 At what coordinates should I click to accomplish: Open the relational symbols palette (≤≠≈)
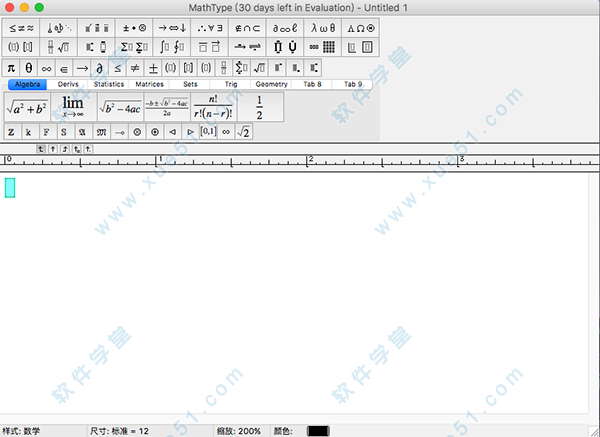(x=21, y=28)
